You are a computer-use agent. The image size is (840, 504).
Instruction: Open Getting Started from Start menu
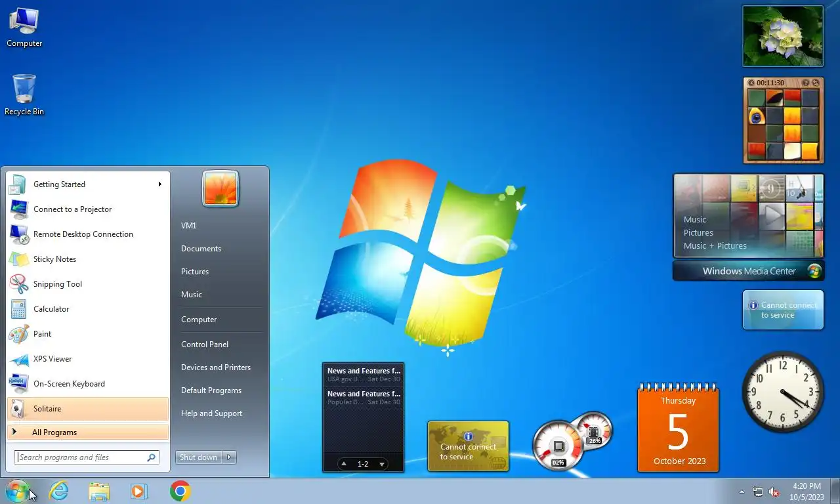tap(87, 184)
